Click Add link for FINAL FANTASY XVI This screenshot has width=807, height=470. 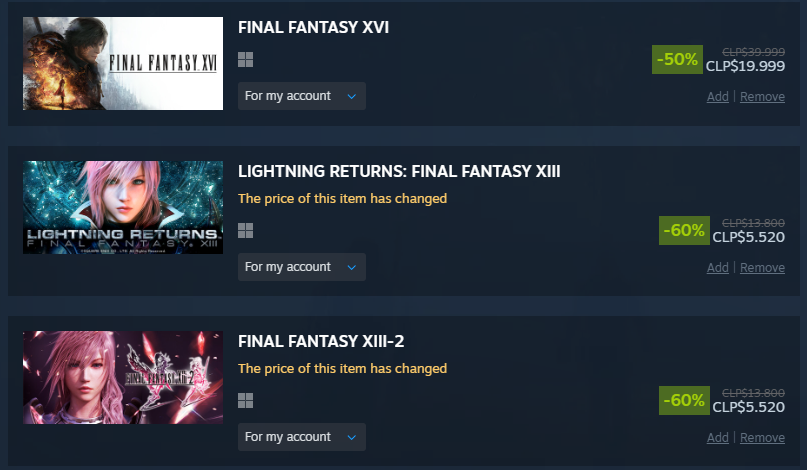pyautogui.click(x=717, y=97)
